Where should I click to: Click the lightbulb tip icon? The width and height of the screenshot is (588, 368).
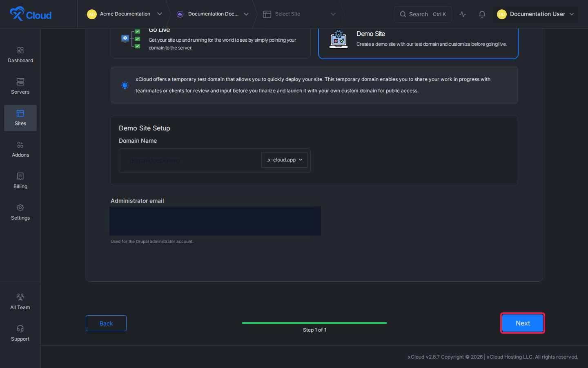(x=125, y=85)
